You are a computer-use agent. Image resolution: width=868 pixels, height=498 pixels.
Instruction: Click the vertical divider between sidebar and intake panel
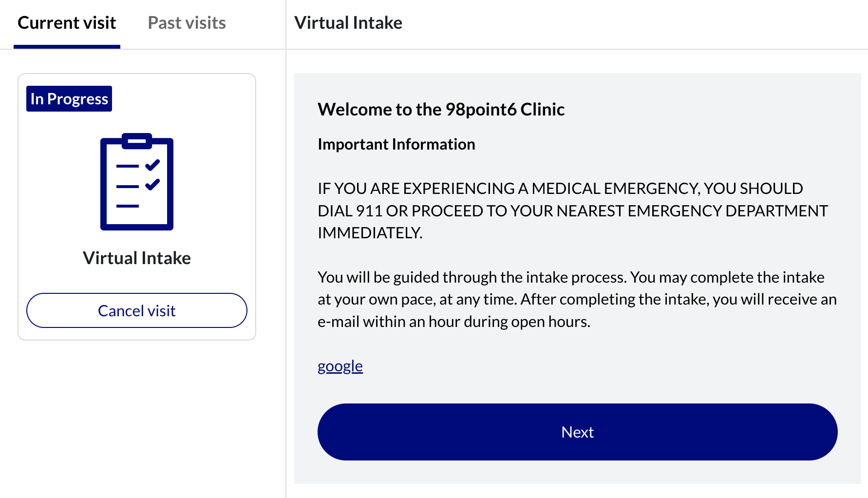click(286, 249)
